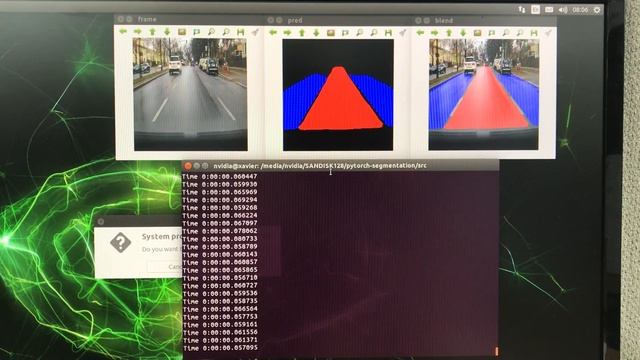Pan left in the blend window
The width and height of the screenshot is (640, 360).
[x=420, y=32]
